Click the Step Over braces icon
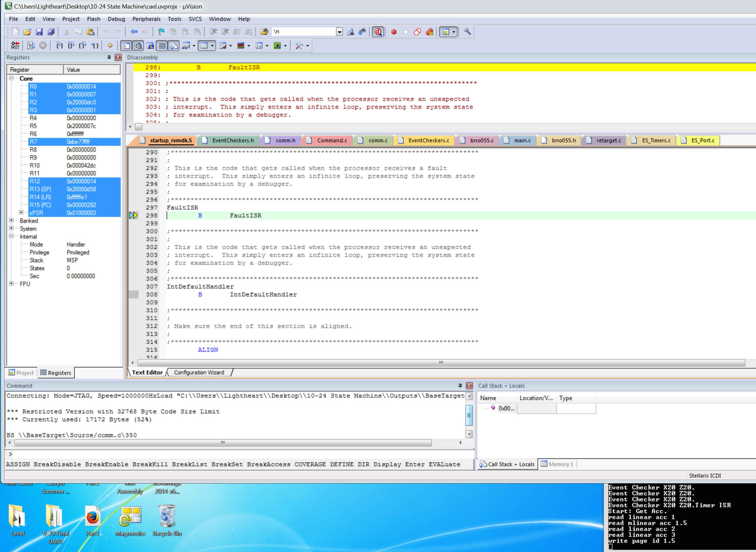The height and width of the screenshot is (552, 756). 71,45
